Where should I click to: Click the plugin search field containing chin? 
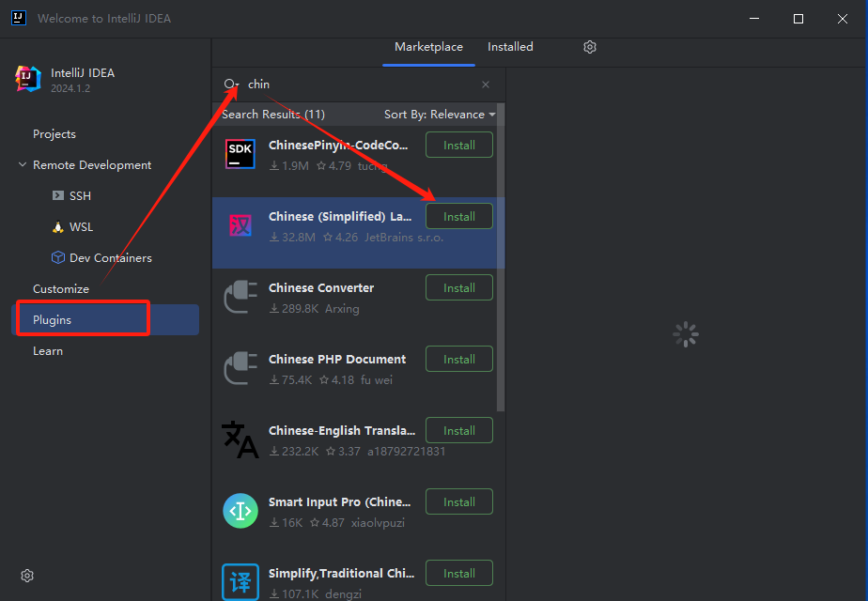click(360, 85)
